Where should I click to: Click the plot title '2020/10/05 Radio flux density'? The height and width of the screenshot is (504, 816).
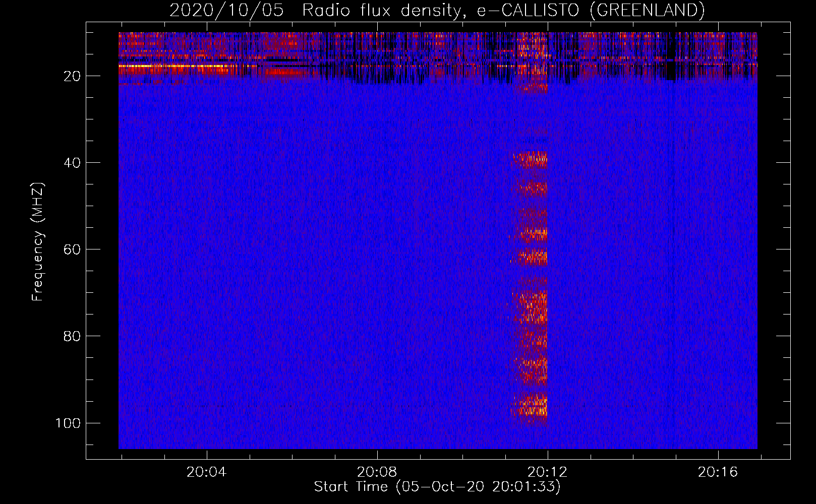point(437,10)
